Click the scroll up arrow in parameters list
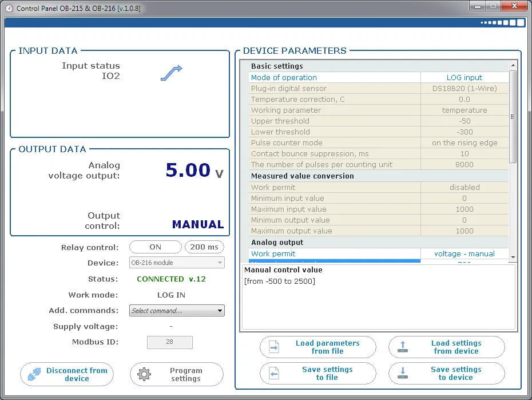This screenshot has height=400, width=532. click(513, 65)
